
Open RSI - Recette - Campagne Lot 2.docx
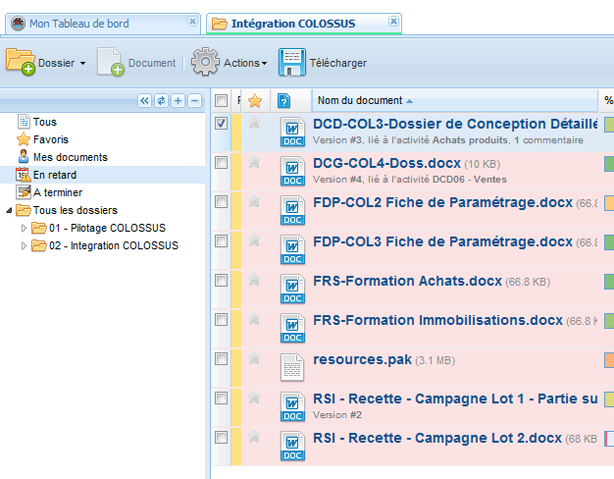point(437,438)
